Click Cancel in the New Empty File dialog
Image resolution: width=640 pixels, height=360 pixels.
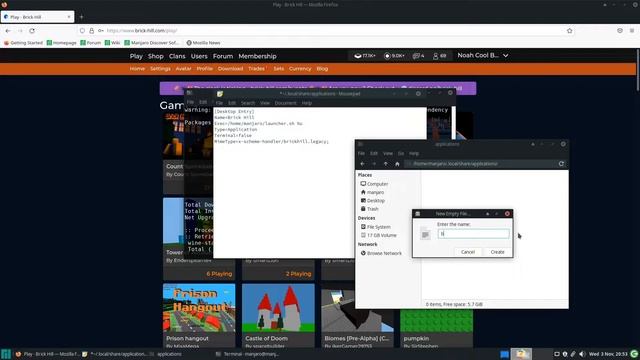tap(468, 252)
